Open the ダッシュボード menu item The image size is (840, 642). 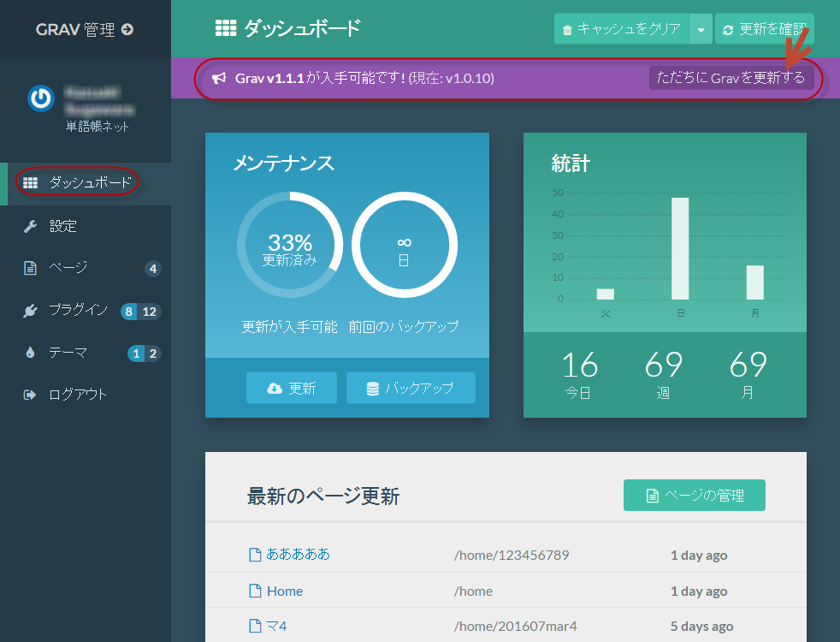[x=90, y=182]
